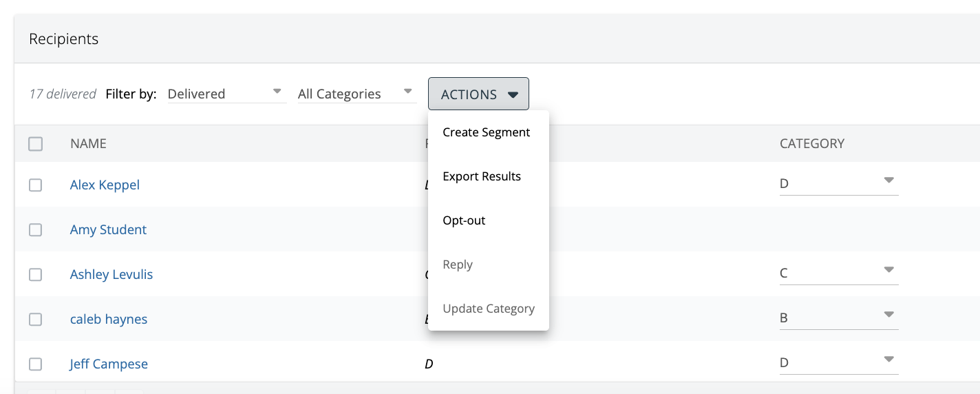
Task: Check the caleb haynes checkbox
Action: click(36, 320)
